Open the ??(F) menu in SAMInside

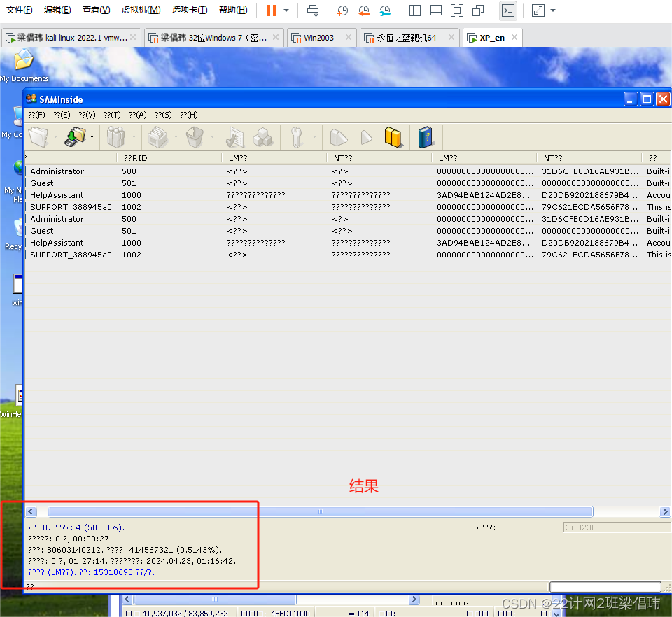click(36, 115)
